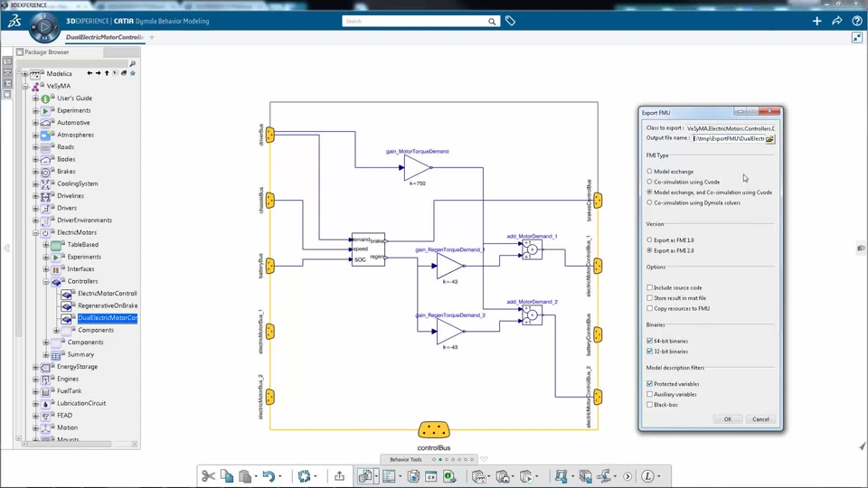This screenshot has height=488, width=868.
Task: Expand the EnergyStorage tree node
Action: tap(35, 367)
